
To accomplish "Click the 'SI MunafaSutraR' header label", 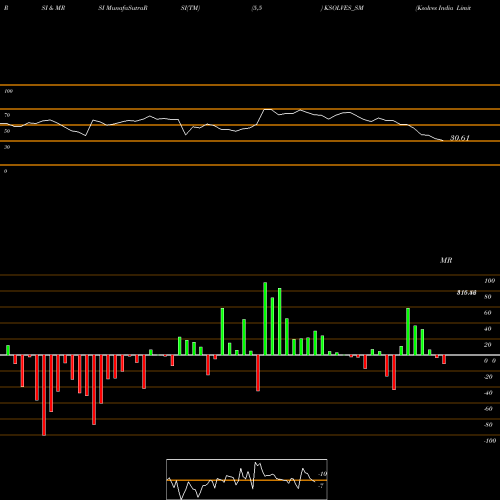I will [x=123, y=8].
